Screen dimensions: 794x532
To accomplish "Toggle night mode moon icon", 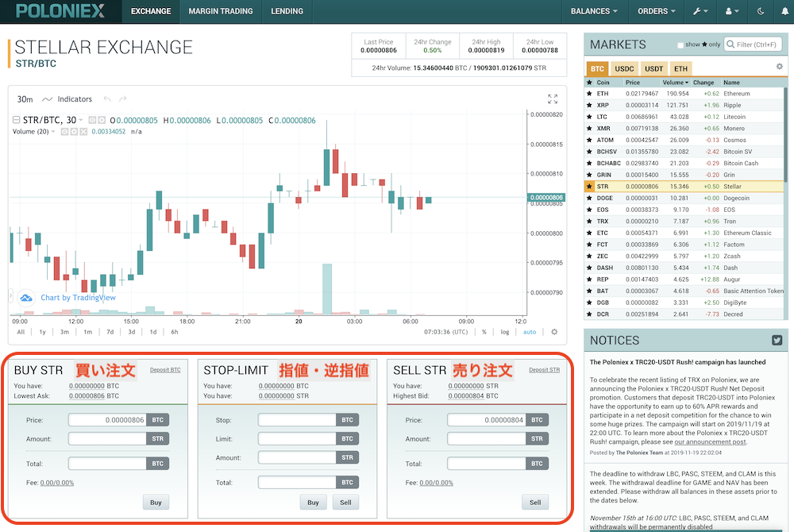I will [761, 11].
